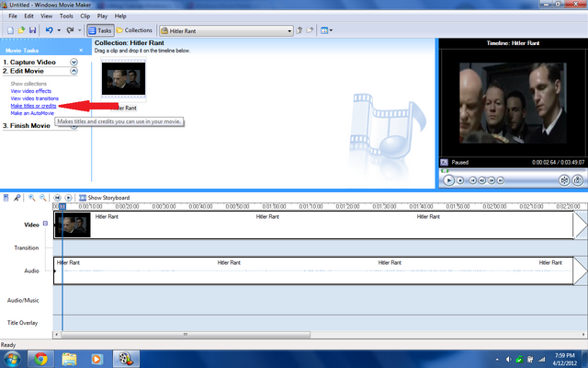Set audio levels from timeline toolbar
This screenshot has width=588, height=368.
pos(6,198)
